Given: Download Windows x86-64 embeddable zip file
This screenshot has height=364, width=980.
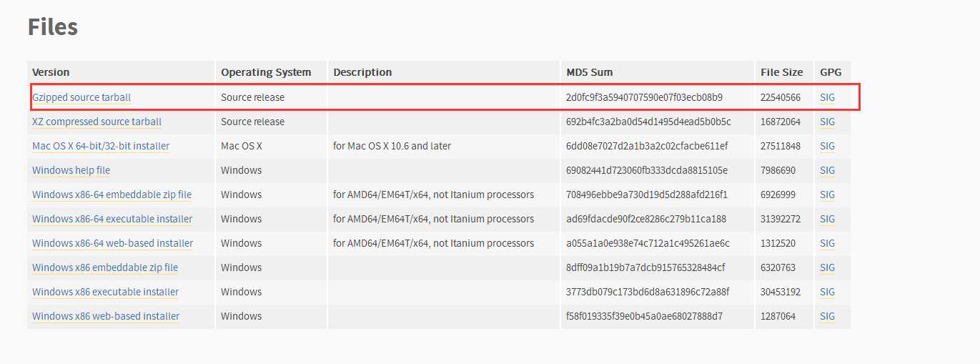Looking at the screenshot, I should tap(112, 195).
